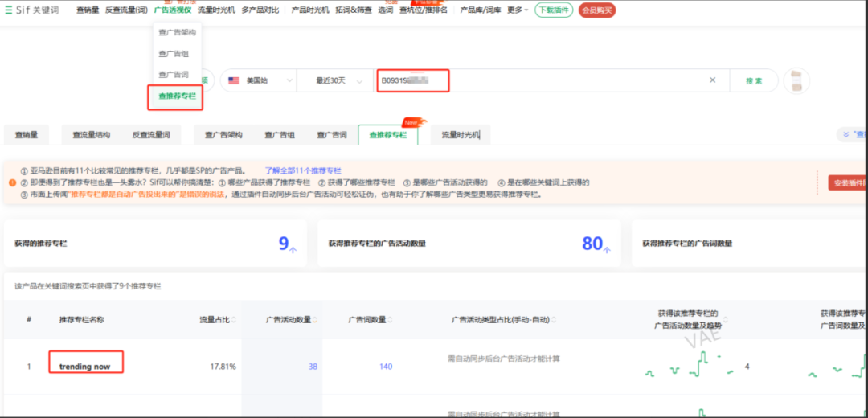Click the red 安装插件 button
This screenshot has width=868, height=418.
tap(848, 182)
